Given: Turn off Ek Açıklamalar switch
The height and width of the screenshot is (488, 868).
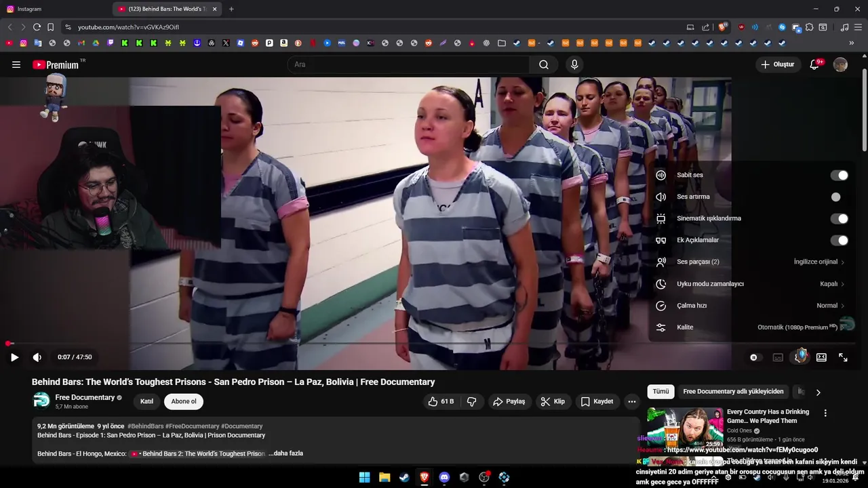Looking at the screenshot, I should point(839,240).
